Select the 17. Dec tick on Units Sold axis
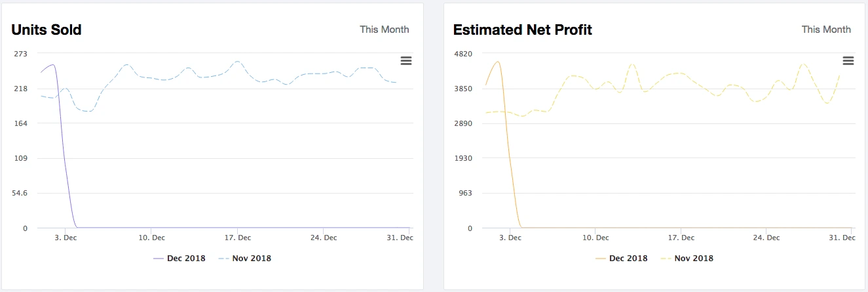Screen dimensions: 868x292 [x=238, y=238]
